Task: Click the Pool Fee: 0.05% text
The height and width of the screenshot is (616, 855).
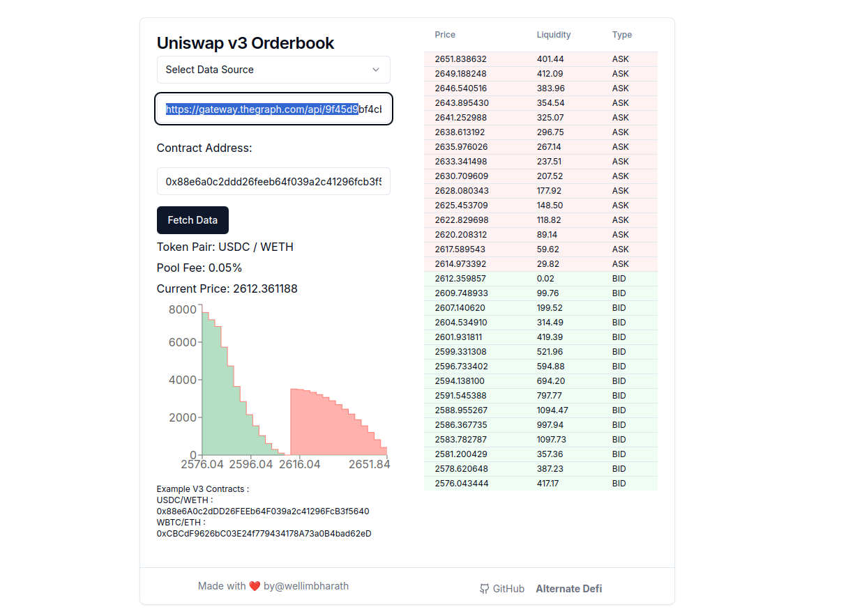Action: coord(199,268)
